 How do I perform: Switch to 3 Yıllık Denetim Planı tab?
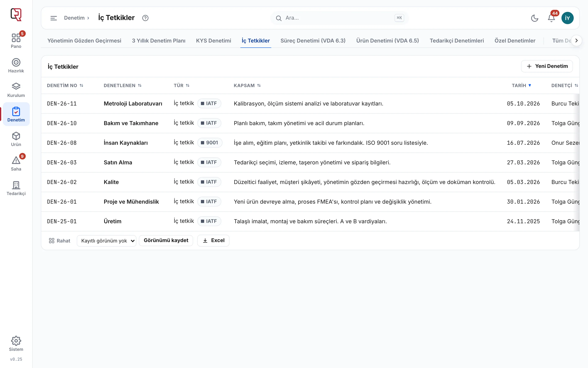click(159, 41)
